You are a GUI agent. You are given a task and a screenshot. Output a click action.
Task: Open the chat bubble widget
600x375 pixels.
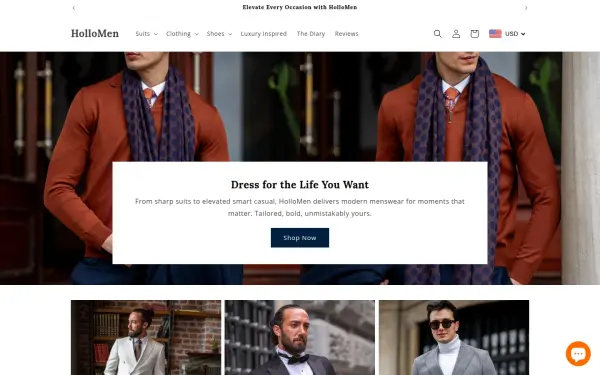578,353
